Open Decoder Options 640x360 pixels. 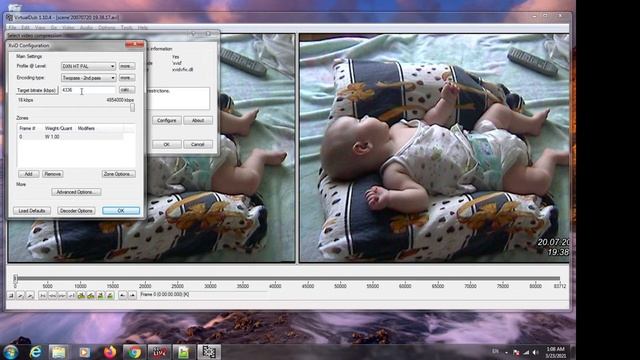(x=76, y=211)
